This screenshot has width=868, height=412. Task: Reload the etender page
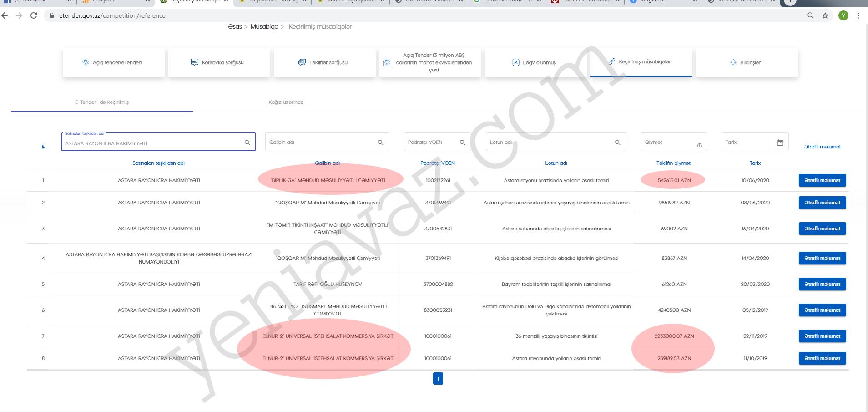34,15
